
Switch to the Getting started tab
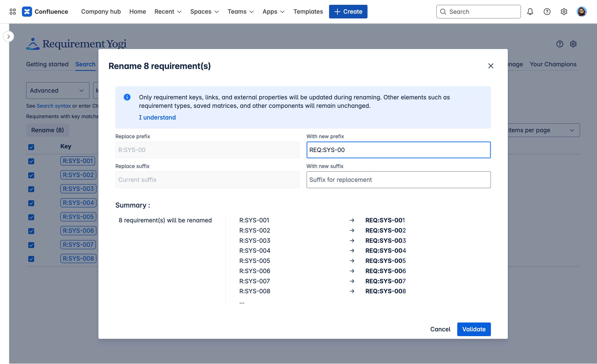point(47,64)
